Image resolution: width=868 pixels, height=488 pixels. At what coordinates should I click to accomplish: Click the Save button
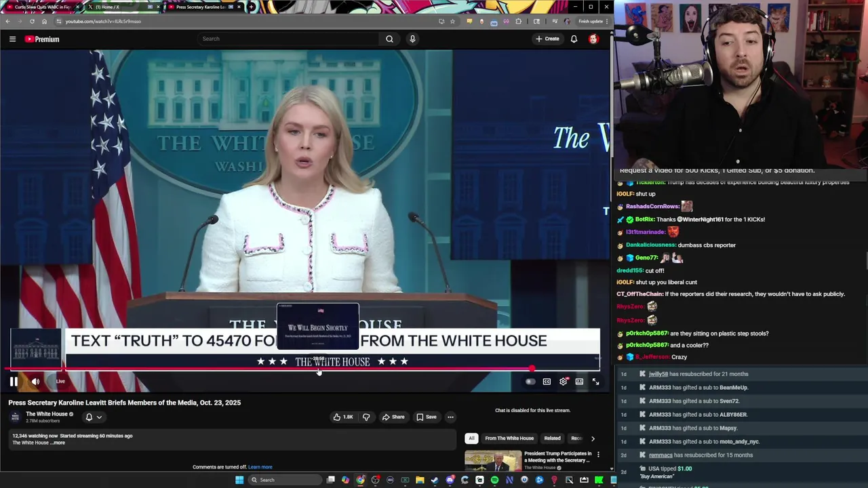[426, 417]
